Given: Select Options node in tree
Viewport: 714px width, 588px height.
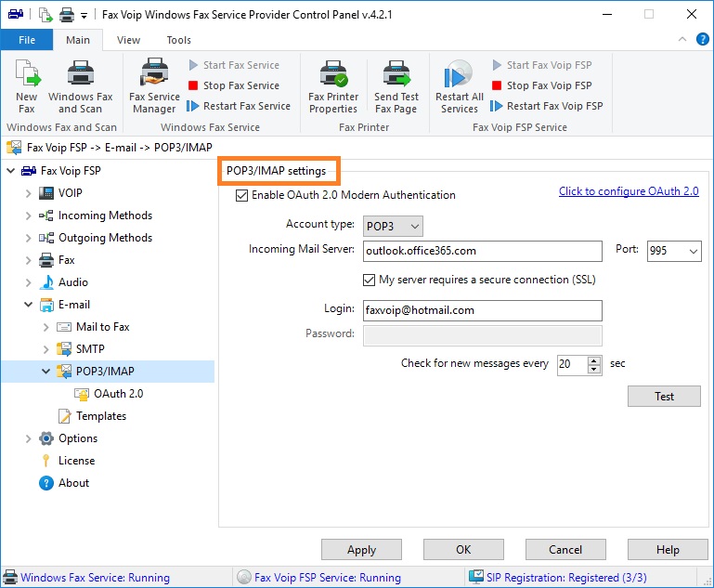Looking at the screenshot, I should [x=78, y=438].
